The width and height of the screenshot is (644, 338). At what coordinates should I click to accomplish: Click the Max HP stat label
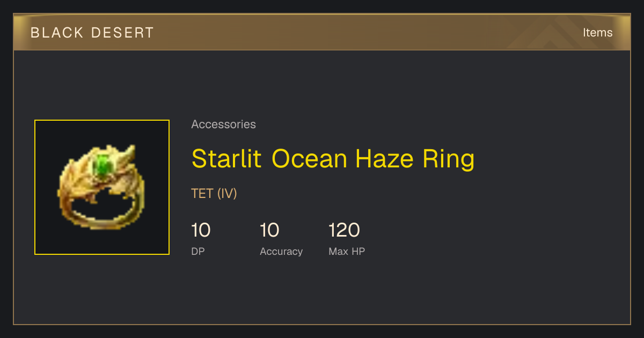coord(347,251)
